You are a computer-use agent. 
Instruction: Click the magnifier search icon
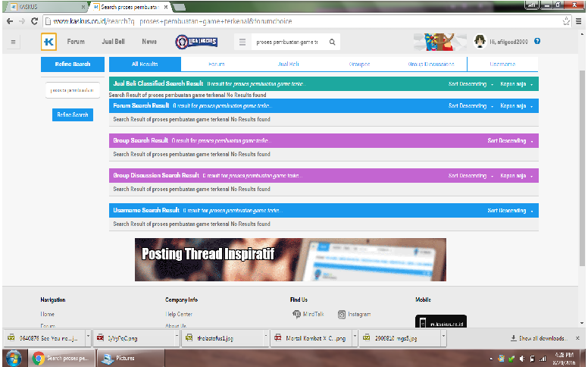point(332,42)
